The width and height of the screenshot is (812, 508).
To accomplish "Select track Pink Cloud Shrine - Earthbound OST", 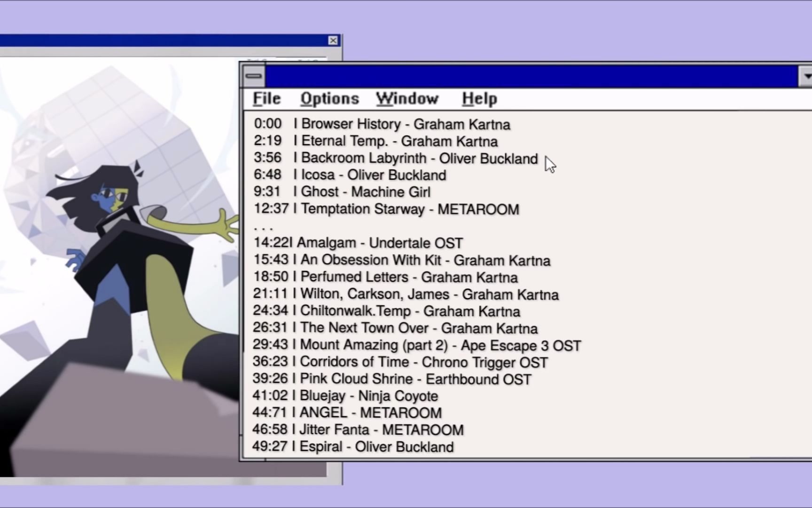I will click(x=392, y=379).
